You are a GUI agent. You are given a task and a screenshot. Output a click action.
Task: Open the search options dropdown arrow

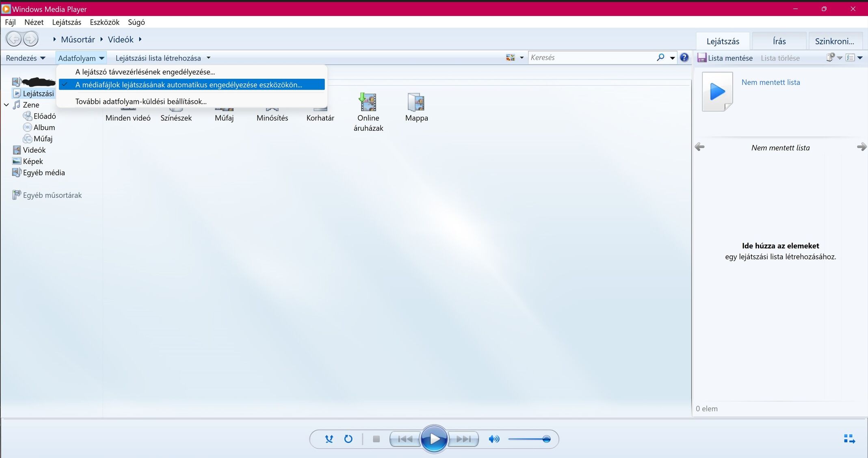pos(673,58)
